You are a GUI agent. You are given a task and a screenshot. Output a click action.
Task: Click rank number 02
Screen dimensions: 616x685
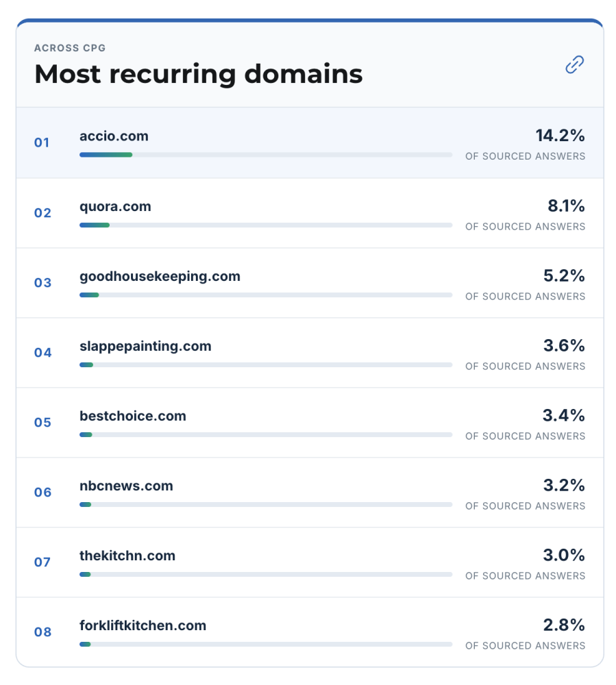coord(42,213)
